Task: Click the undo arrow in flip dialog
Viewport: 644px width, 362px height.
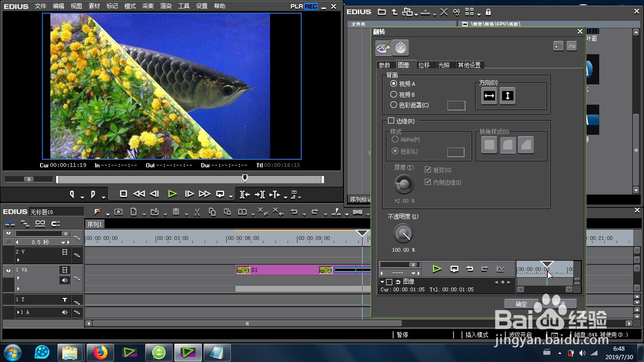Action: (x=558, y=46)
